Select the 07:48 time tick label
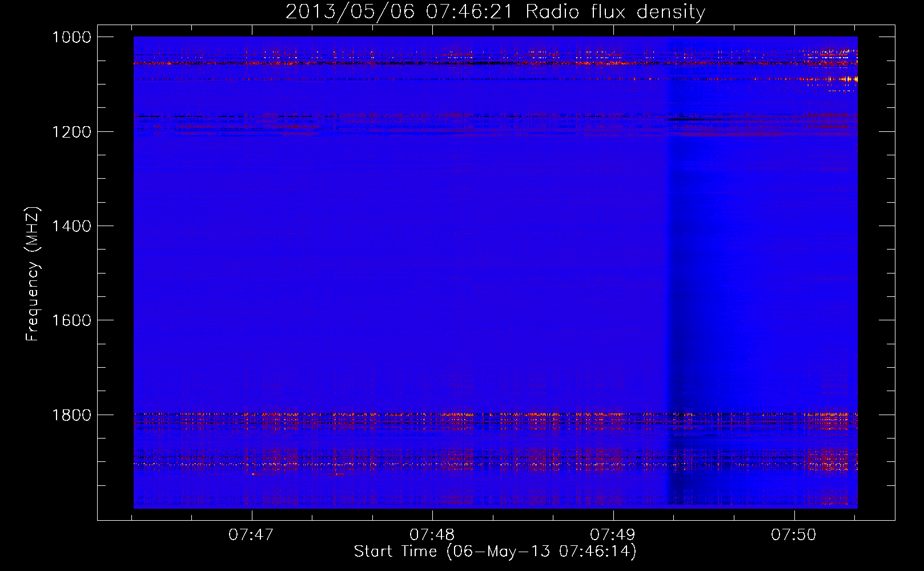The image size is (924, 571). point(432,535)
